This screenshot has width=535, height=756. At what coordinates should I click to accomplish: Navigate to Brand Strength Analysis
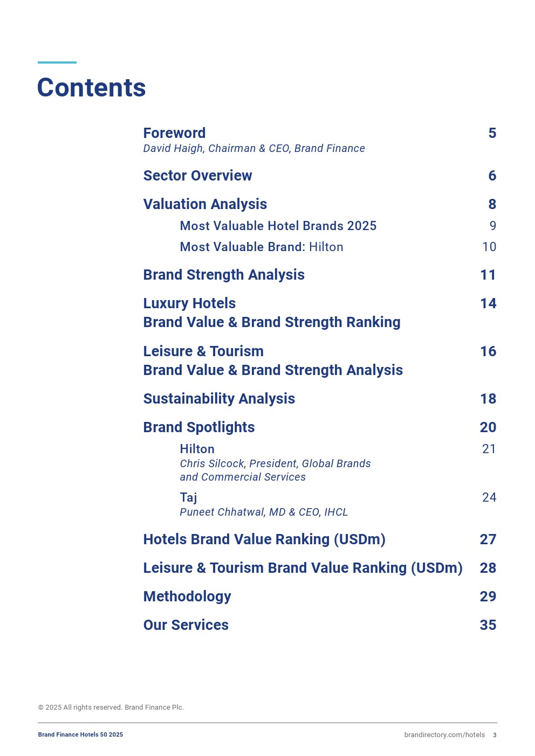(224, 275)
